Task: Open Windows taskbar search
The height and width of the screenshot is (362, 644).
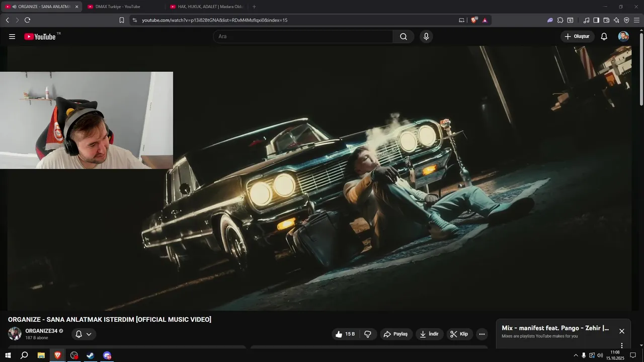Action: [24, 355]
